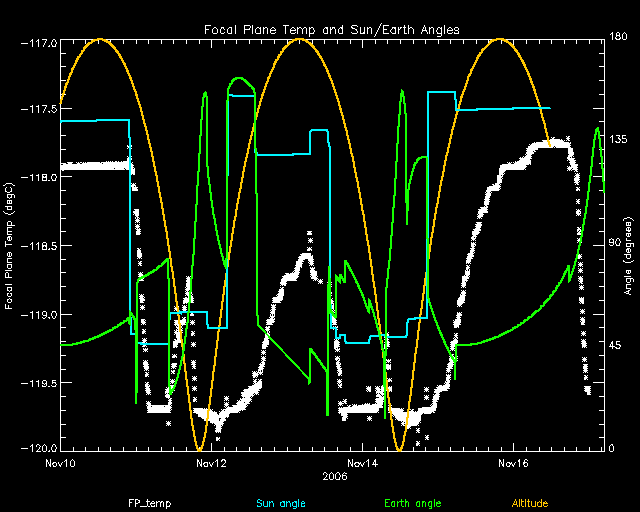Select the green 'Earth angle' legend label
The width and height of the screenshot is (640, 512).
coord(412,503)
